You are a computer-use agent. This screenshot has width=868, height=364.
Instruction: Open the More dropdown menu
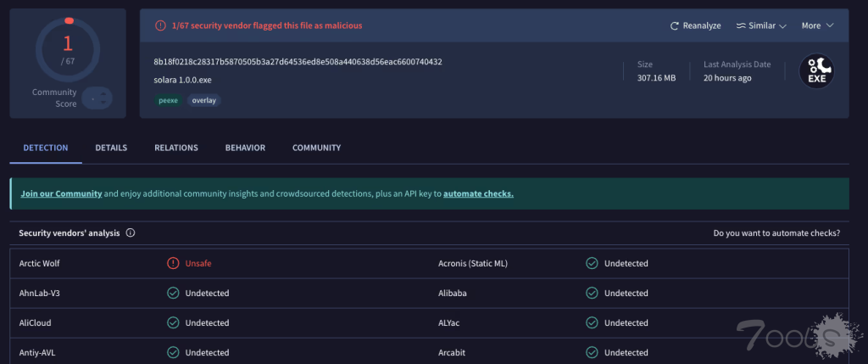tap(817, 25)
